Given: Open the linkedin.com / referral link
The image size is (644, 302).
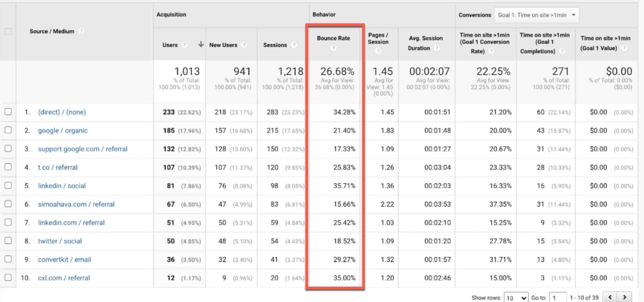Looking at the screenshot, I should 71,222.
